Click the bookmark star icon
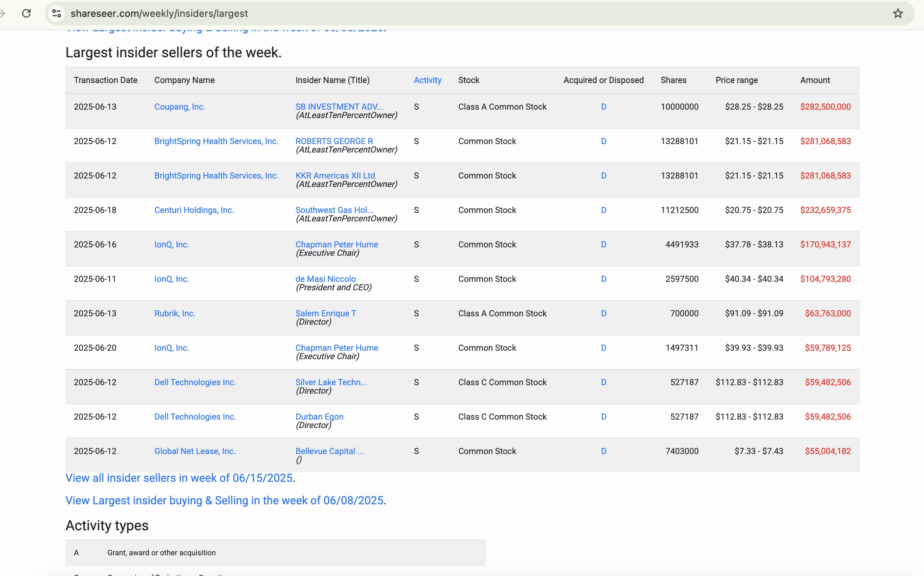 click(898, 13)
